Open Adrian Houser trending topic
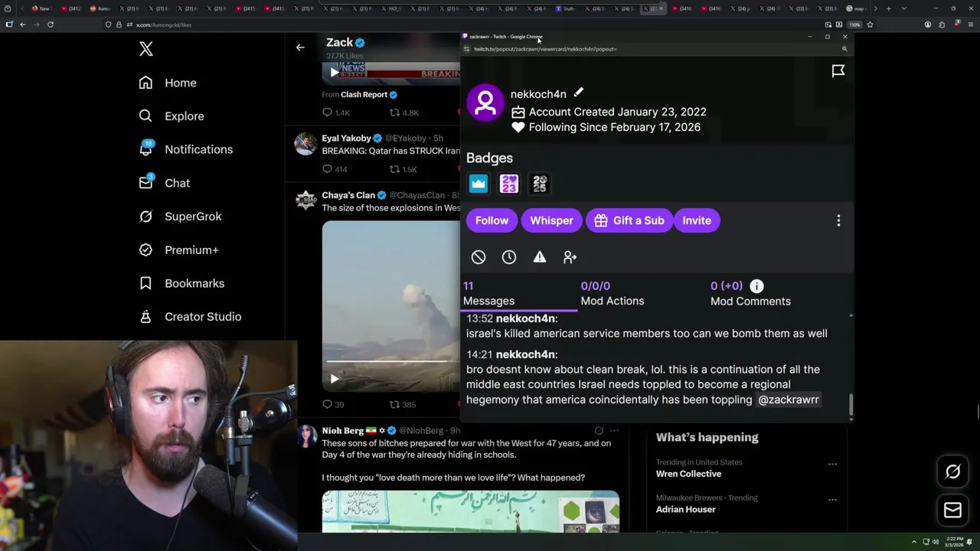This screenshot has height=551, width=980. [x=685, y=509]
